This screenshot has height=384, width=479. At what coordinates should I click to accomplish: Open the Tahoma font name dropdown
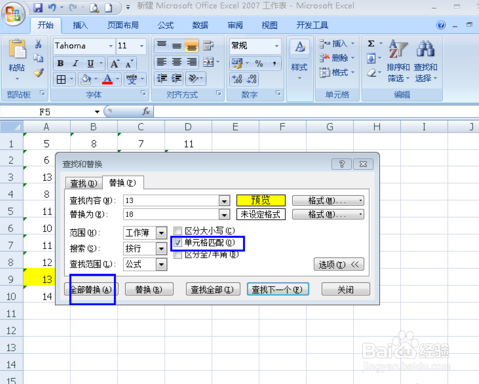coord(111,46)
